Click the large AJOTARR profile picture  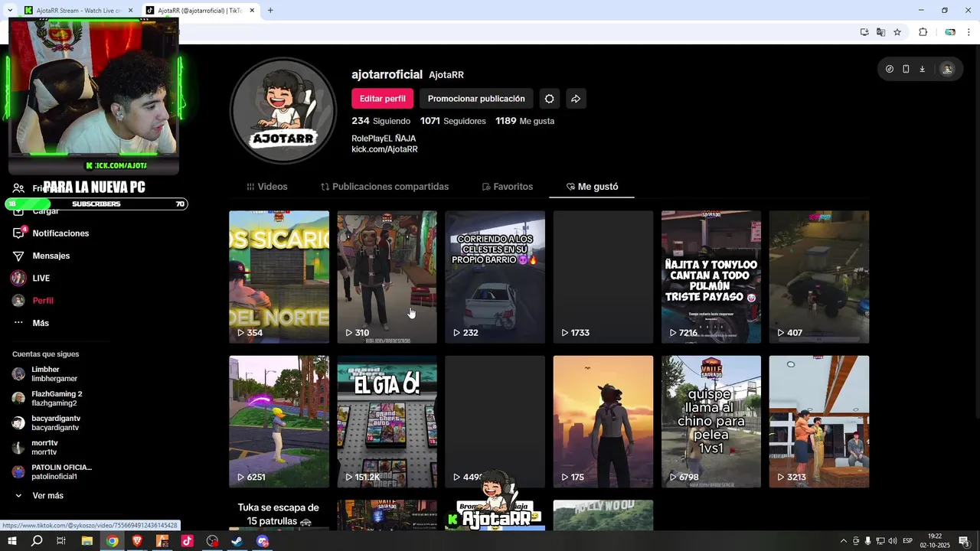(284, 110)
